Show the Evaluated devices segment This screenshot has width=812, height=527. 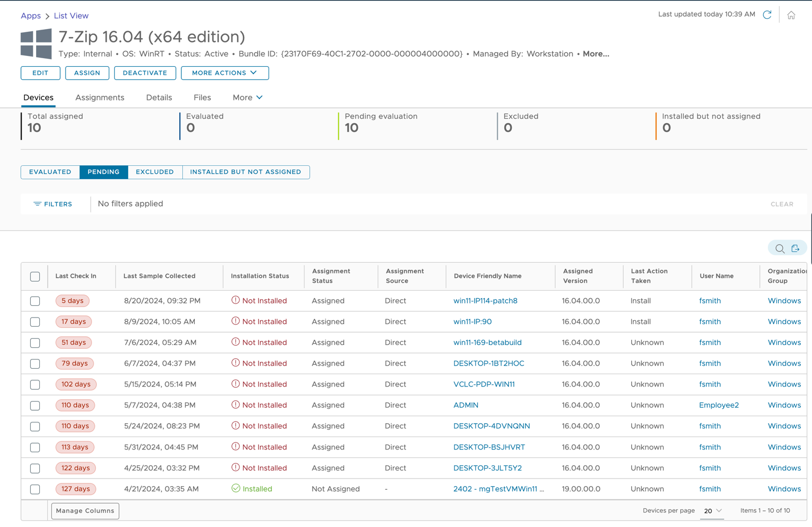(50, 172)
